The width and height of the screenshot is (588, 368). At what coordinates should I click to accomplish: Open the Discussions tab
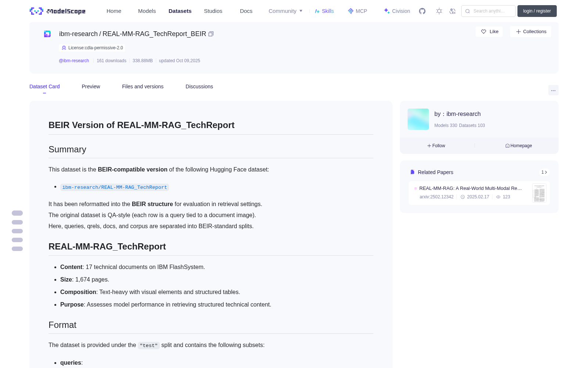[199, 86]
